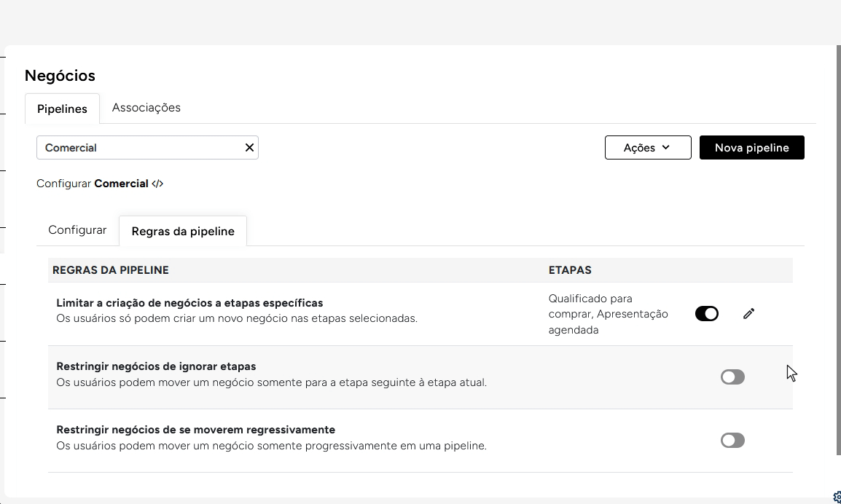Screen dimensions: 841x504
Task: Click the code icon beside Configurar Comercial
Action: 157,184
